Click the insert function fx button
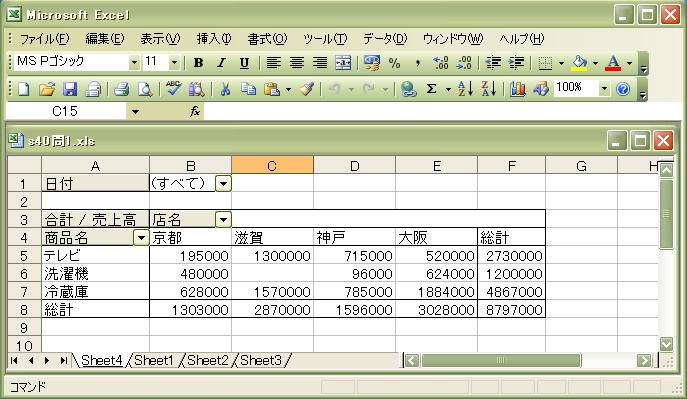The height and width of the screenshot is (399, 687). coord(195,112)
